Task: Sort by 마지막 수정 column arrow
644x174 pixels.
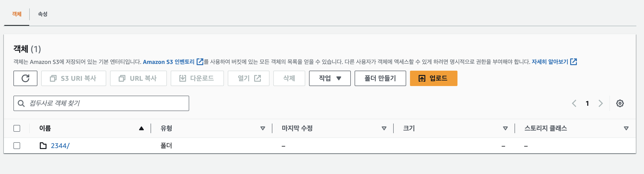Action: (x=384, y=128)
